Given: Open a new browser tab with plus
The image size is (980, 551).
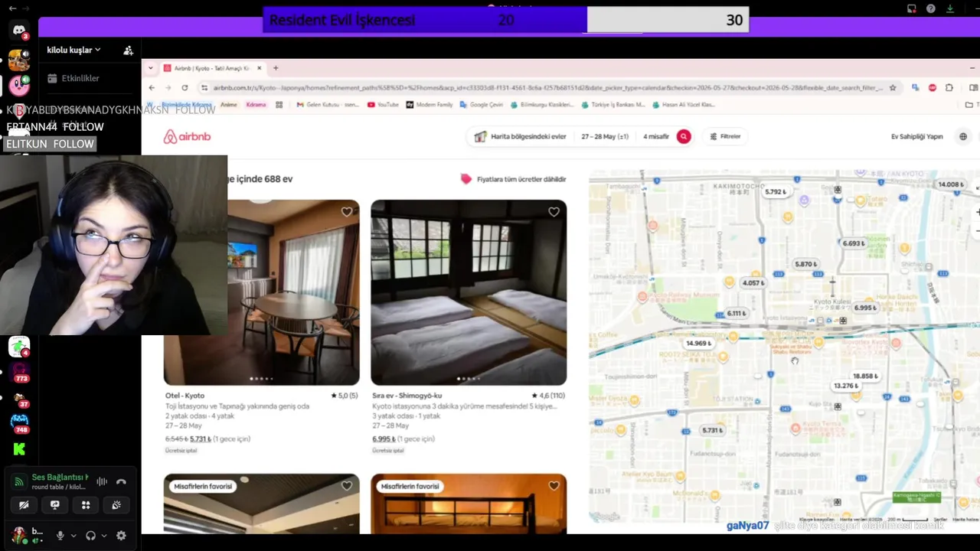Looking at the screenshot, I should click(x=276, y=68).
